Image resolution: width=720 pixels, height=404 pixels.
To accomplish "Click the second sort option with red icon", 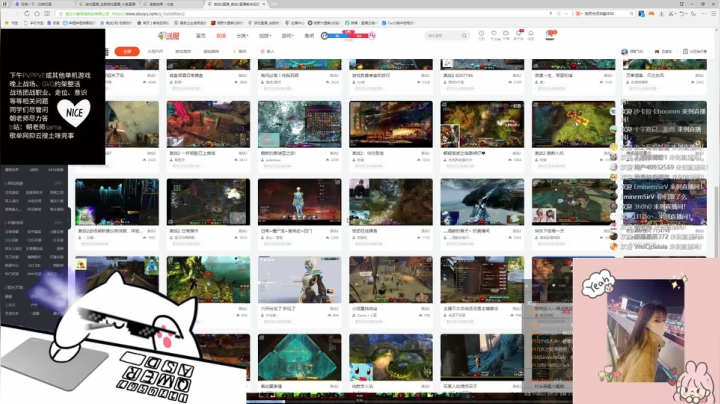I will pyautogui.click(x=663, y=51).
